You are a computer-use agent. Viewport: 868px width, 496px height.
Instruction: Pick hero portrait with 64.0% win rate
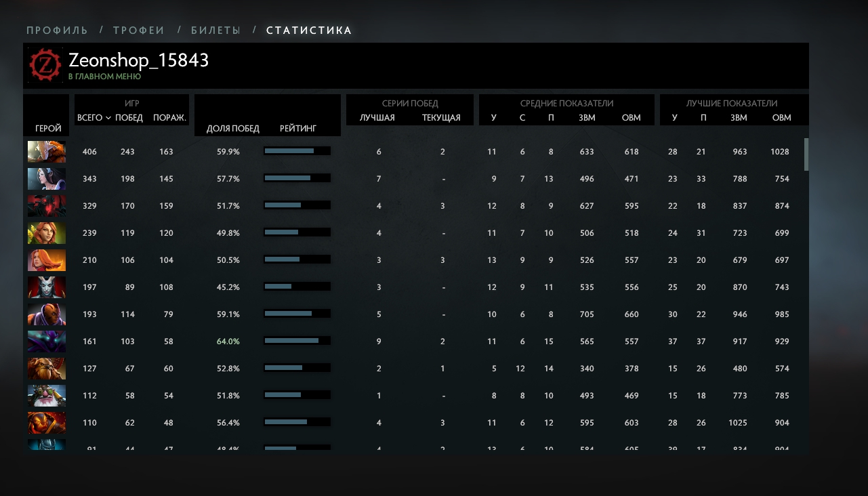47,342
